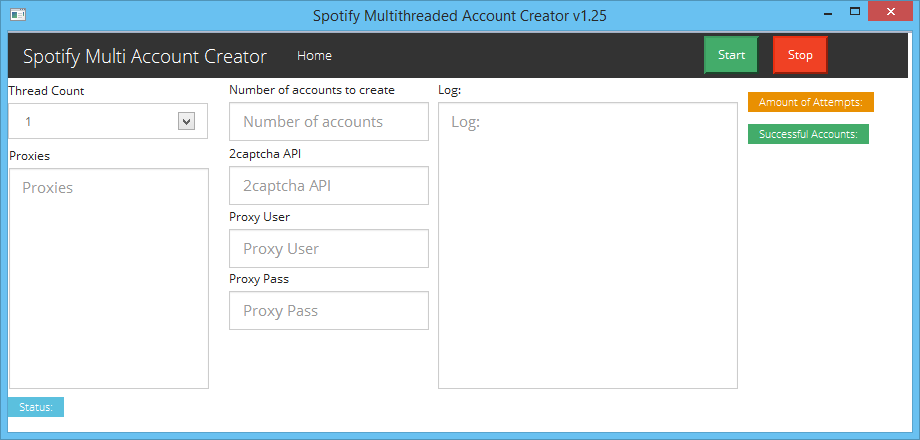This screenshot has height=440, width=920.
Task: Click the Thread Count label
Action: click(46, 91)
